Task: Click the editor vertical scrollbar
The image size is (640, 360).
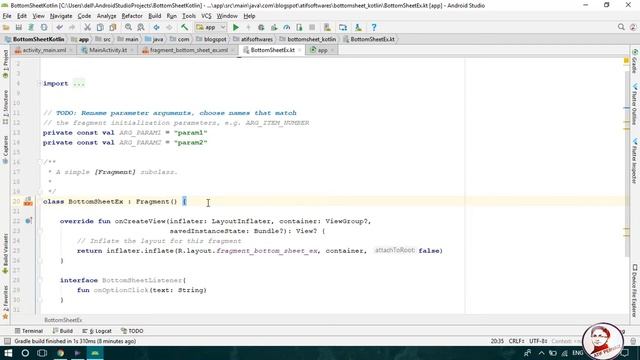Action: [x=627, y=163]
